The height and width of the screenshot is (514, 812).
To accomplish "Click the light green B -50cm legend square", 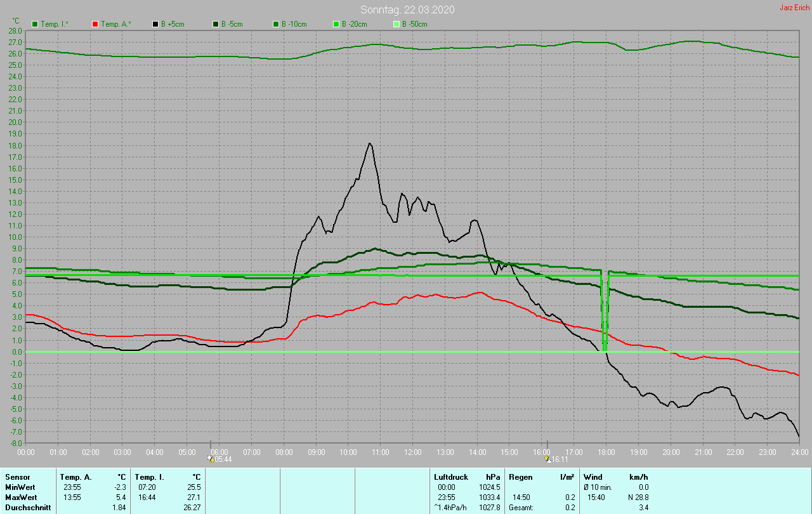I will (396, 24).
